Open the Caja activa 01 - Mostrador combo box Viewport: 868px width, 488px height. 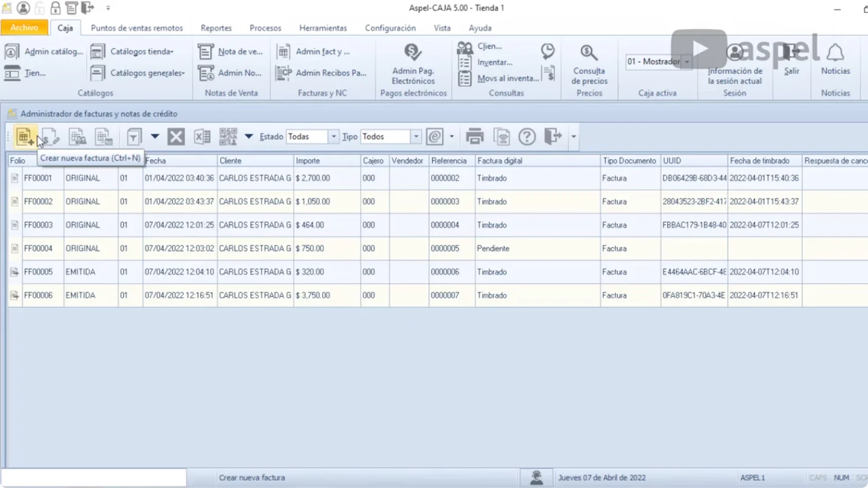click(658, 62)
